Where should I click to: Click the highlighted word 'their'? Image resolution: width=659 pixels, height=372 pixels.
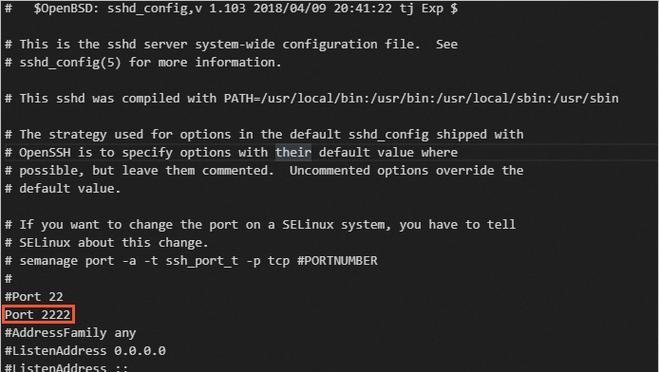[x=293, y=152]
